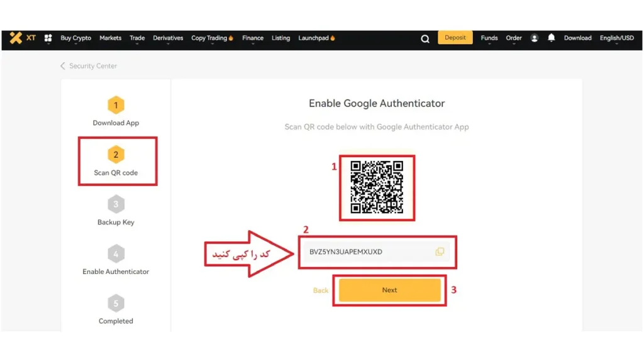Select step 2 Scan QR code hexagon
Screen dimensions: 644x362
[x=116, y=155]
